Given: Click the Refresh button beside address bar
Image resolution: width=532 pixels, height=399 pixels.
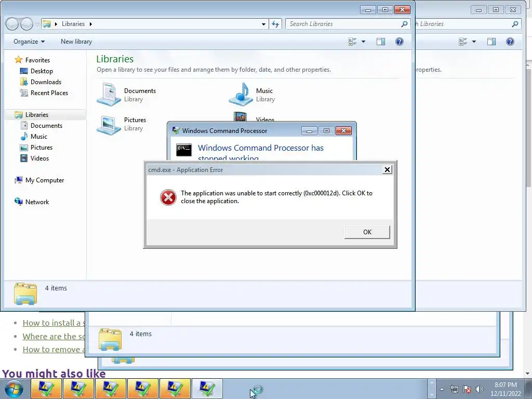Looking at the screenshot, I should tap(275, 24).
